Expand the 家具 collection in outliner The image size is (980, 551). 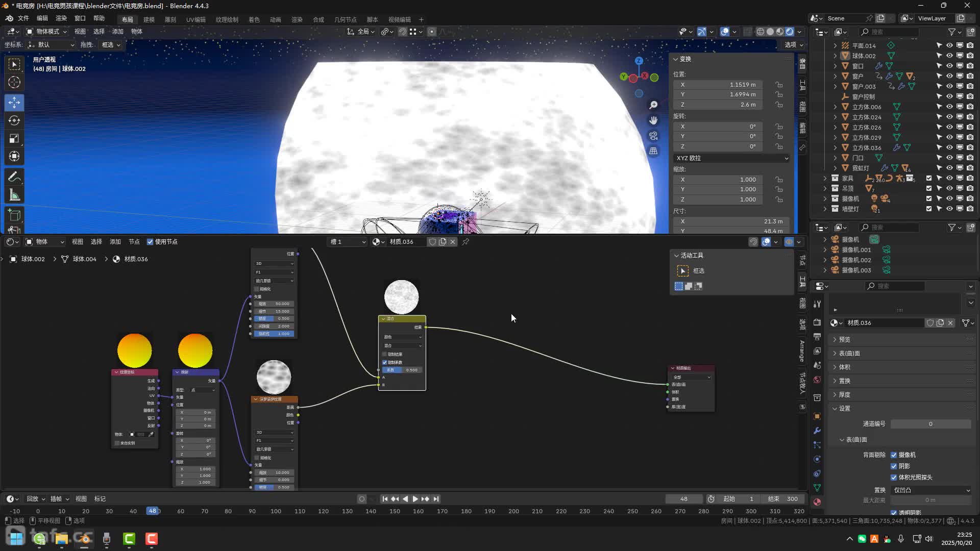[825, 178]
